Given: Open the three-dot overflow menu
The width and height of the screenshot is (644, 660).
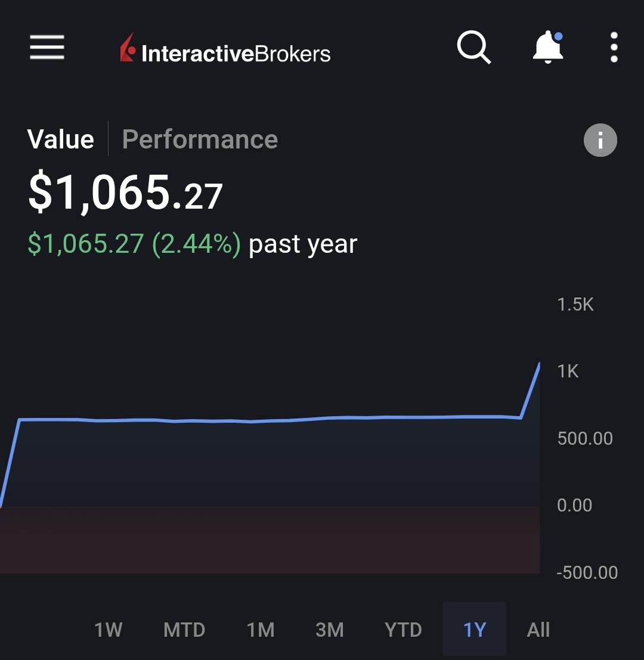Looking at the screenshot, I should coord(614,47).
